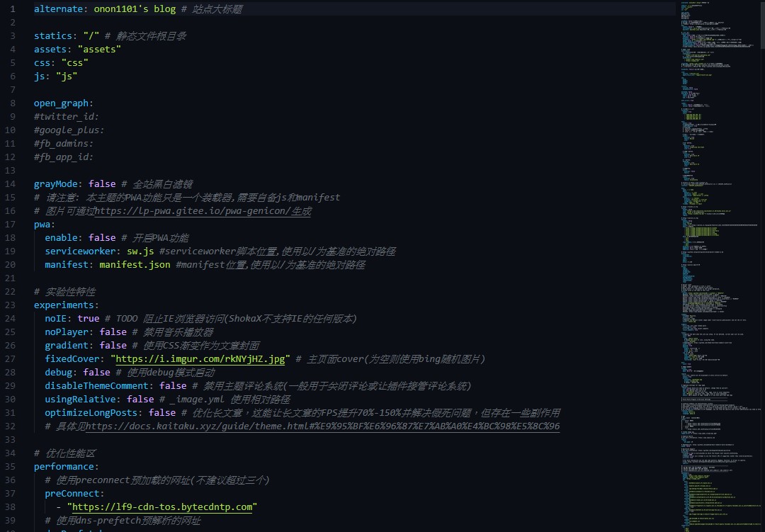Open the lf9-cdn-tos.bytecdntp.com preConnect URL
The height and width of the screenshot is (532, 765).
(x=161, y=507)
